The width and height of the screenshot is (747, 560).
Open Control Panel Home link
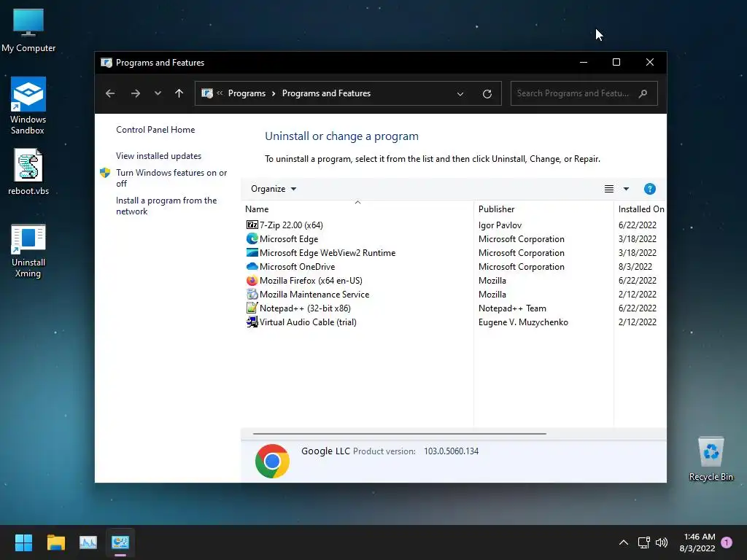(x=155, y=130)
